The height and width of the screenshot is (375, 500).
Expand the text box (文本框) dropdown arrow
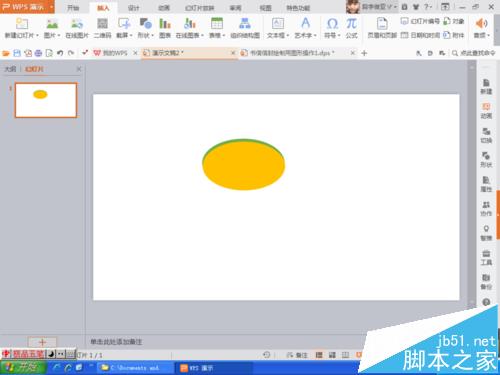pos(288,35)
